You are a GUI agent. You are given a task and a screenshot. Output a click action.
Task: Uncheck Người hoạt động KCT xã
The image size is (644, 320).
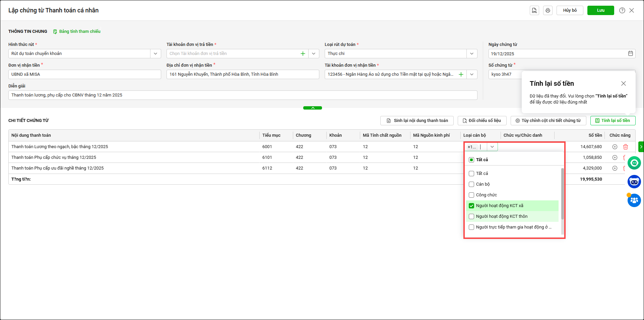click(x=471, y=206)
